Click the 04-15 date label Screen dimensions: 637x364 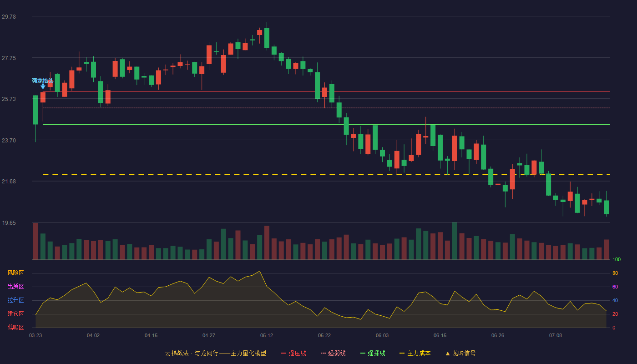pos(151,335)
